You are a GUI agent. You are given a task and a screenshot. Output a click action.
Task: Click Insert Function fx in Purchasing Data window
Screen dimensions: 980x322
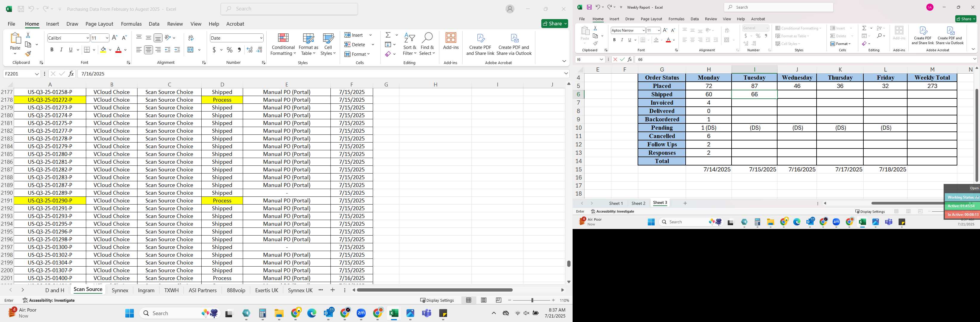(x=71, y=74)
